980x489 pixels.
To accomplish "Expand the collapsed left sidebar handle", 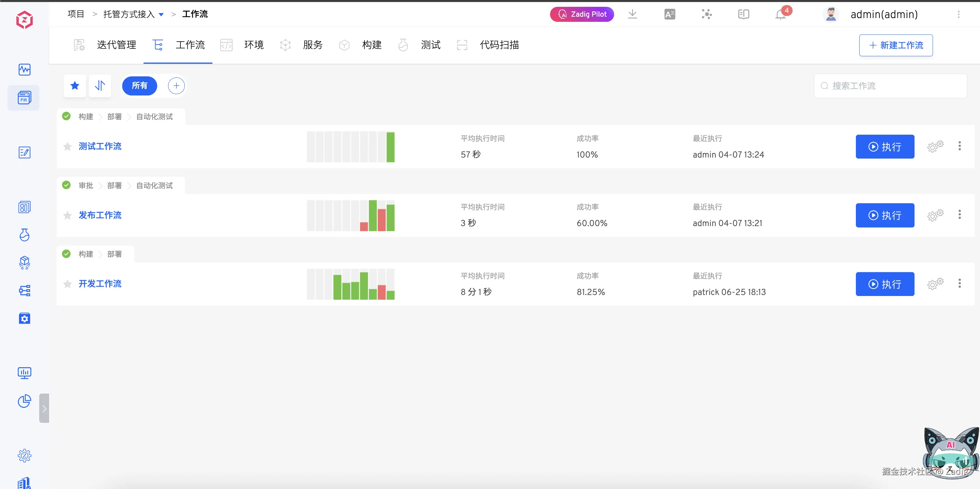I will 44,408.
